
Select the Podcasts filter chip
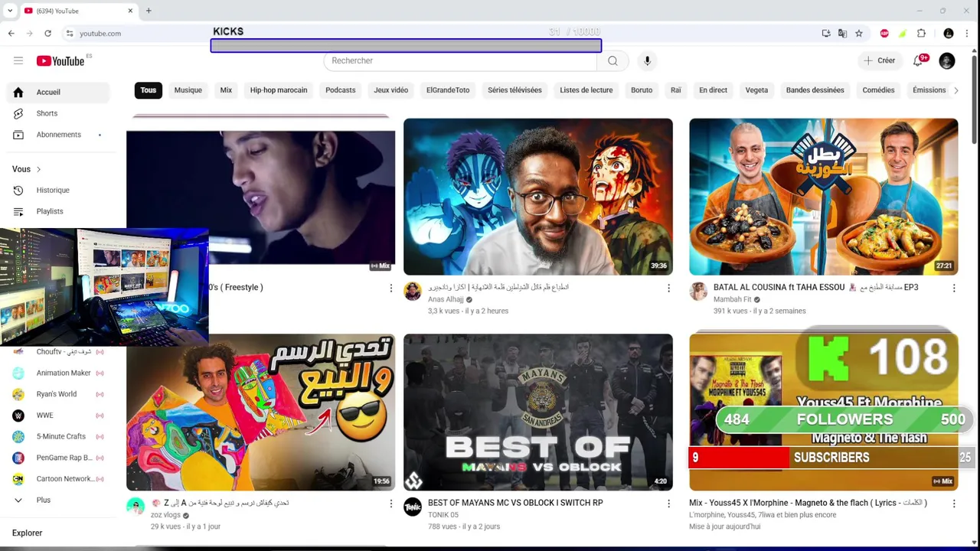tap(341, 90)
